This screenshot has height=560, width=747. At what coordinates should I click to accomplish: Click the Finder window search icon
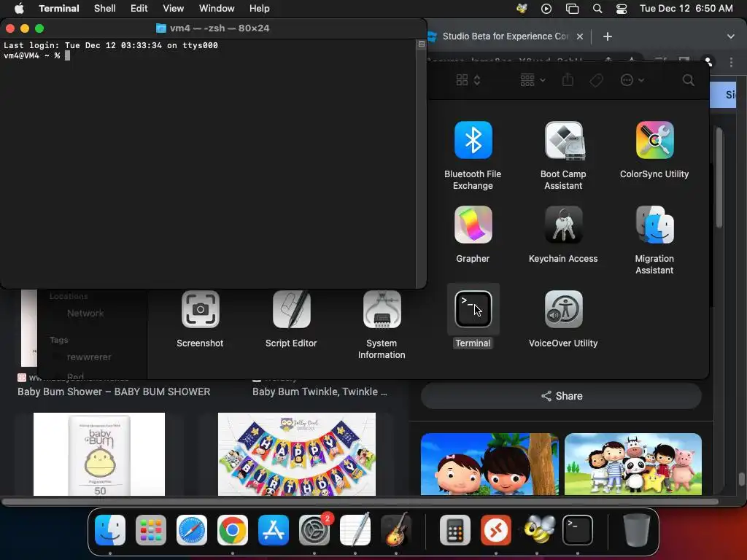point(688,80)
